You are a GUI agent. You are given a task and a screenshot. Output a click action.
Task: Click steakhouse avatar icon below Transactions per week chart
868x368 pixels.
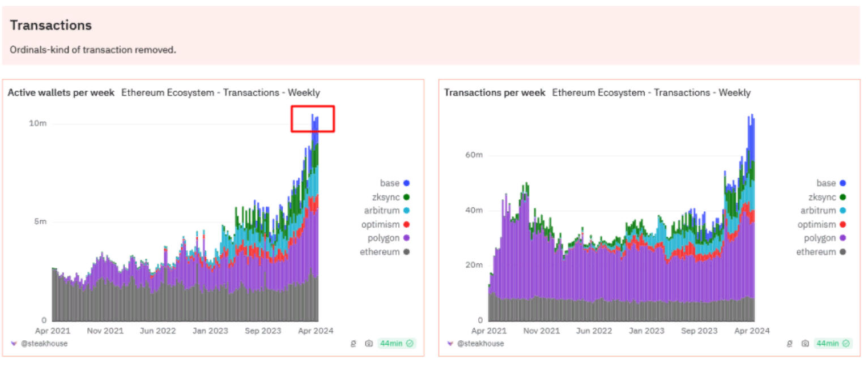click(450, 344)
